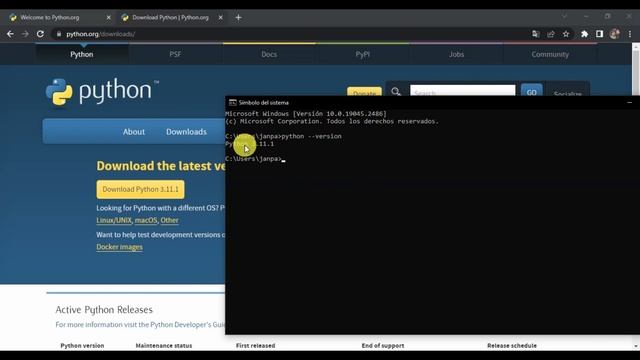Open the tab search chevron
The image size is (640, 360).
[564, 16]
